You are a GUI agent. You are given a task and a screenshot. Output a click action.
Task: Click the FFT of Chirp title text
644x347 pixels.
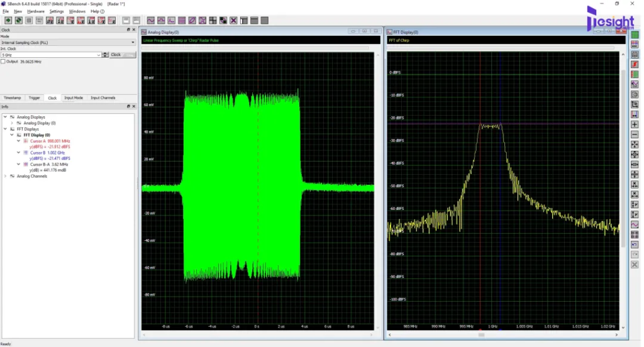coord(399,40)
